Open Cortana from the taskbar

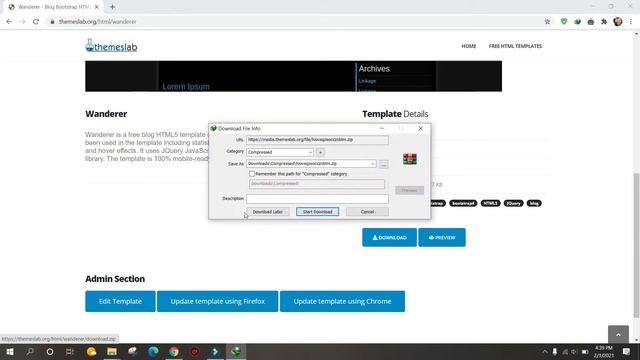point(50,351)
